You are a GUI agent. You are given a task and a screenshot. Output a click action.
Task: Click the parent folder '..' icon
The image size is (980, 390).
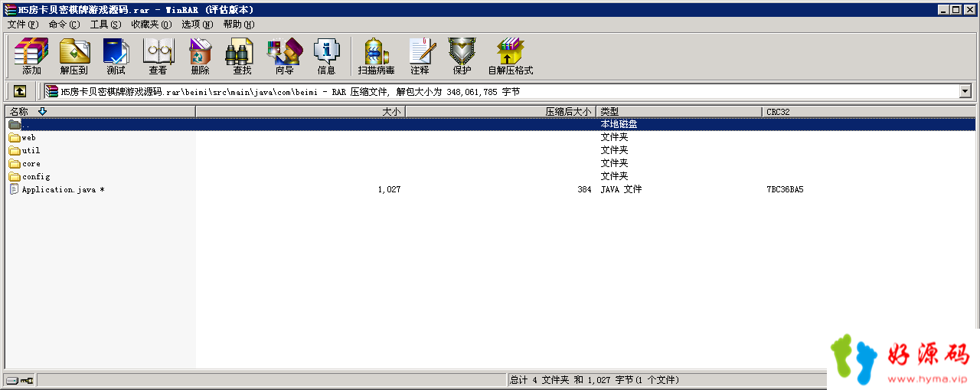tap(14, 124)
